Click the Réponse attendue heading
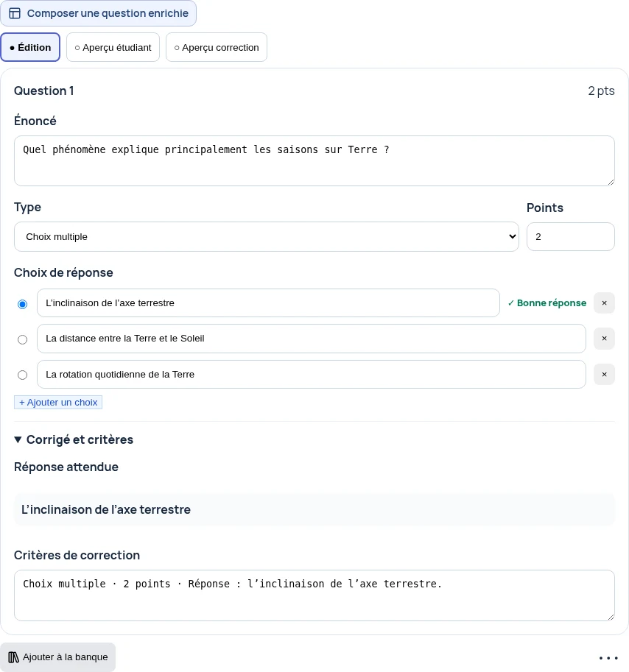 [66, 467]
